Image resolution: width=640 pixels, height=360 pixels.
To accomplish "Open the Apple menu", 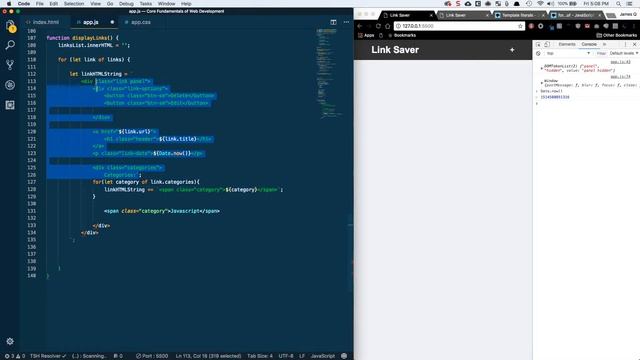I will [x=9, y=4].
